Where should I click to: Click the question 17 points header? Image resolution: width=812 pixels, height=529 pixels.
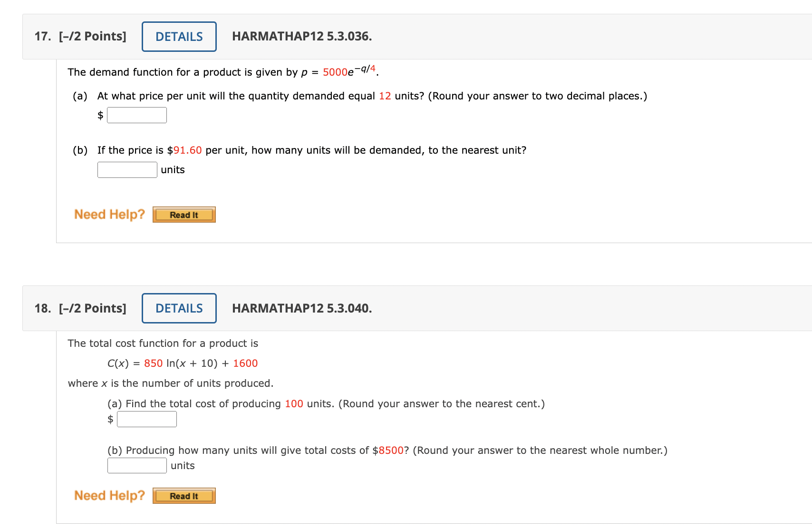[x=80, y=36]
